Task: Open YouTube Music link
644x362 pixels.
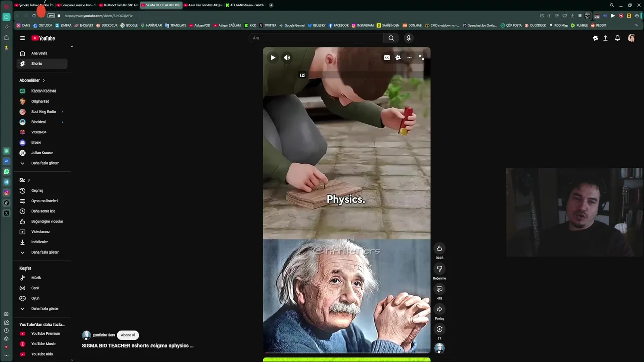Action: pos(42,344)
